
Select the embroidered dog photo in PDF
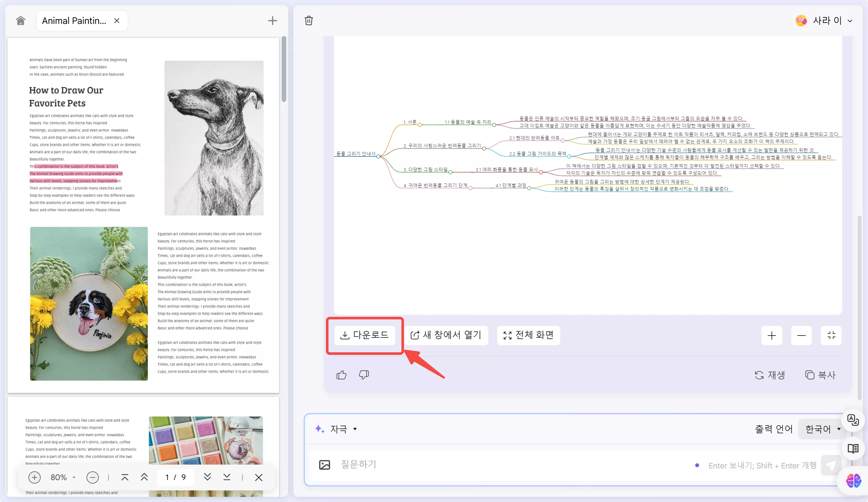(89, 304)
